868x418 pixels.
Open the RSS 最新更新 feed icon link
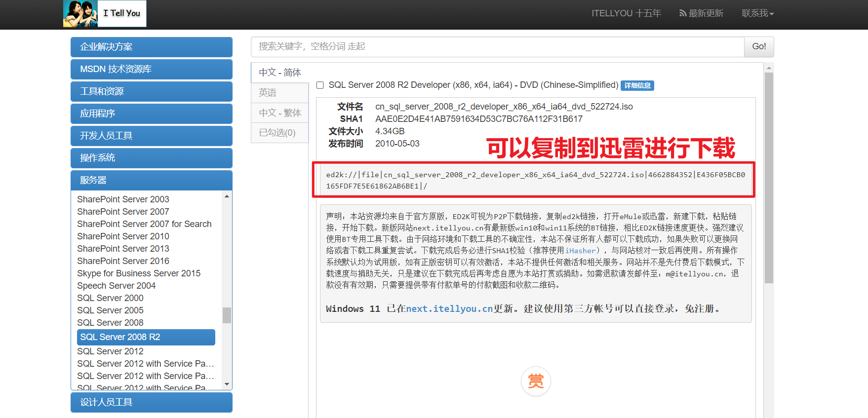coord(701,13)
